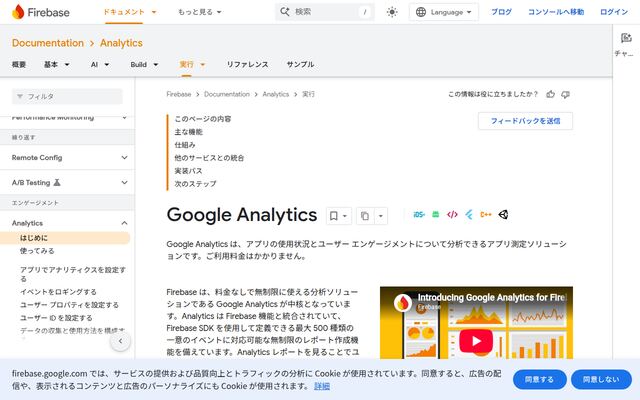Select the サンプル tab
Screen dimensions: 640x400
(x=300, y=64)
